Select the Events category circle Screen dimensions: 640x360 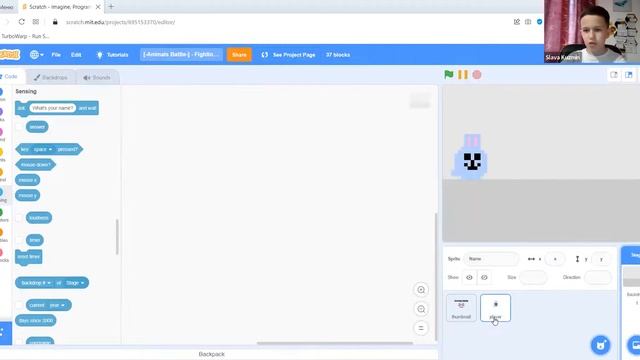coord(1,152)
